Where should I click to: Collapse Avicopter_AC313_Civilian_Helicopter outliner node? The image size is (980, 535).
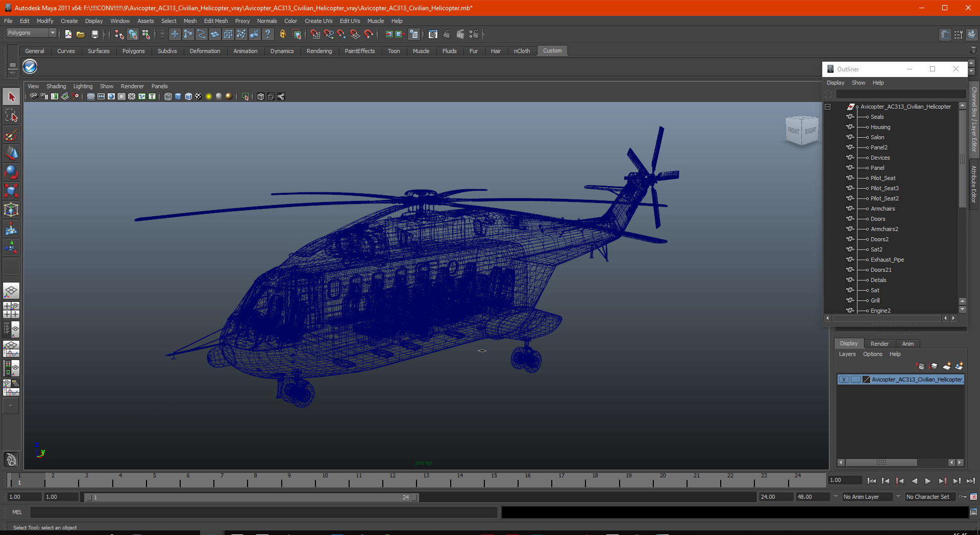point(828,107)
